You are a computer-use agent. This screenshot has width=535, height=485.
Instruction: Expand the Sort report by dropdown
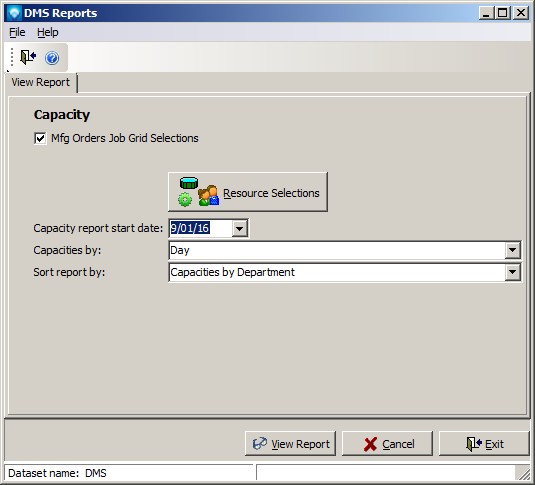coord(512,272)
